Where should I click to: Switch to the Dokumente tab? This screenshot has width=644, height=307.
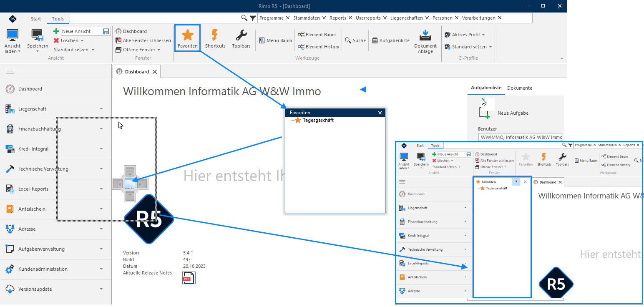[520, 88]
